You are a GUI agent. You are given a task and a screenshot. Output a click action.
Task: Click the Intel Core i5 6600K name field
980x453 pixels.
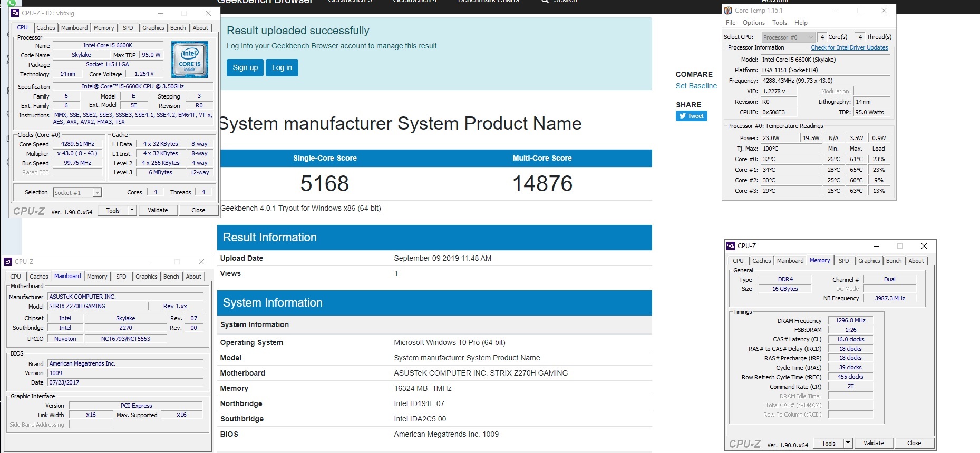(x=108, y=45)
